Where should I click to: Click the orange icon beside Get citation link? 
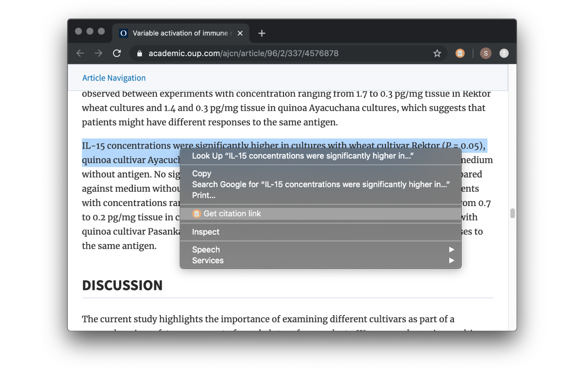[x=197, y=213]
